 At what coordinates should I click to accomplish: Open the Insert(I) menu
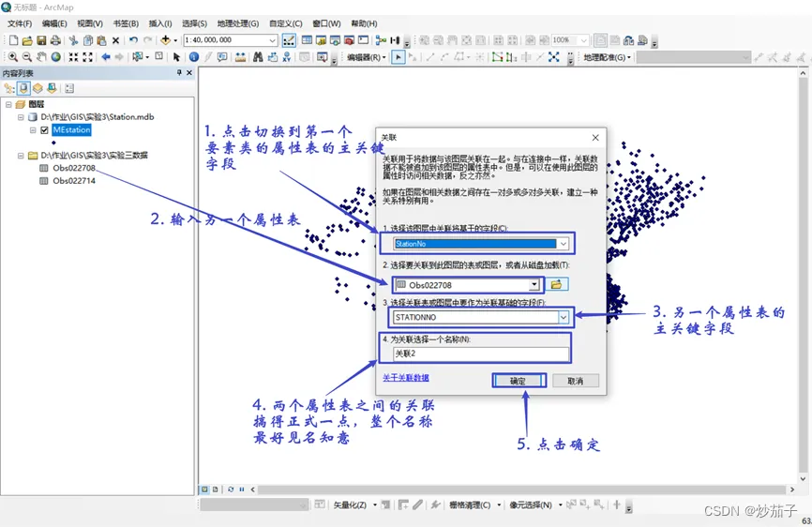[160, 23]
